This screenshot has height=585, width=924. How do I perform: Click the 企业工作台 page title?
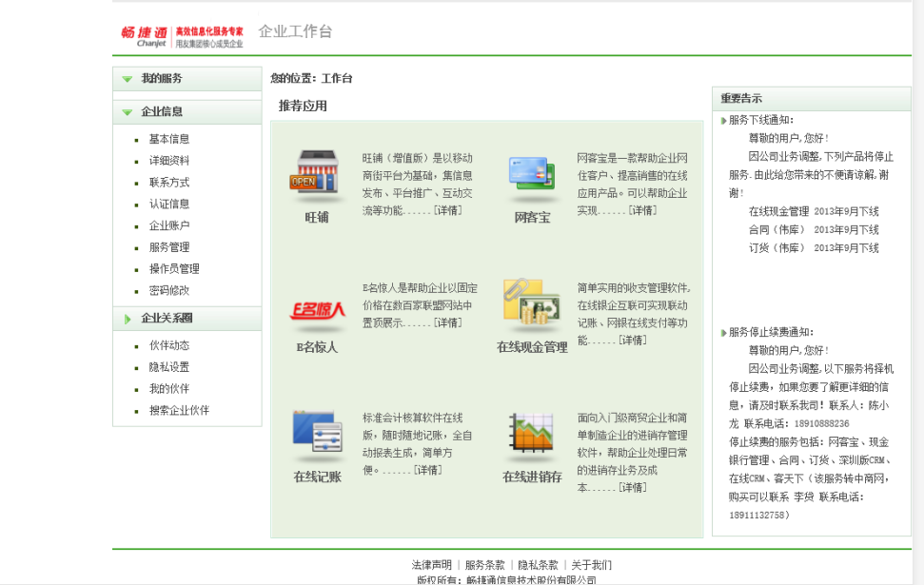click(295, 31)
